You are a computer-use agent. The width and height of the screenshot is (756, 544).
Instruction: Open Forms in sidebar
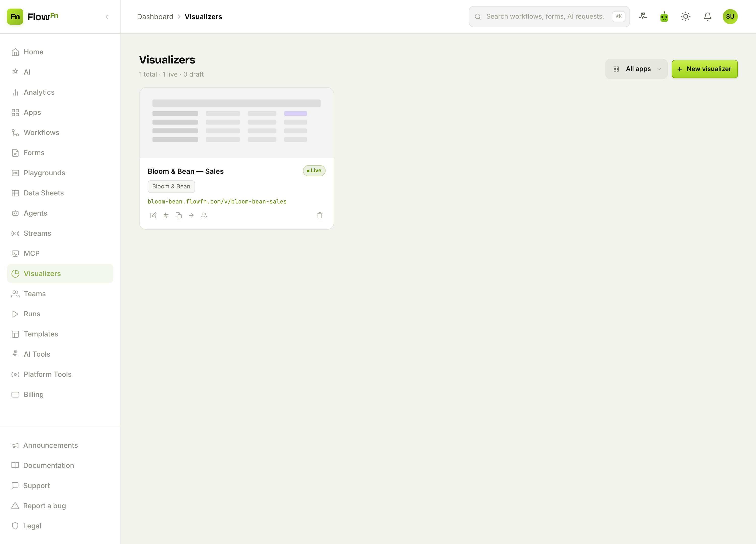click(x=60, y=153)
